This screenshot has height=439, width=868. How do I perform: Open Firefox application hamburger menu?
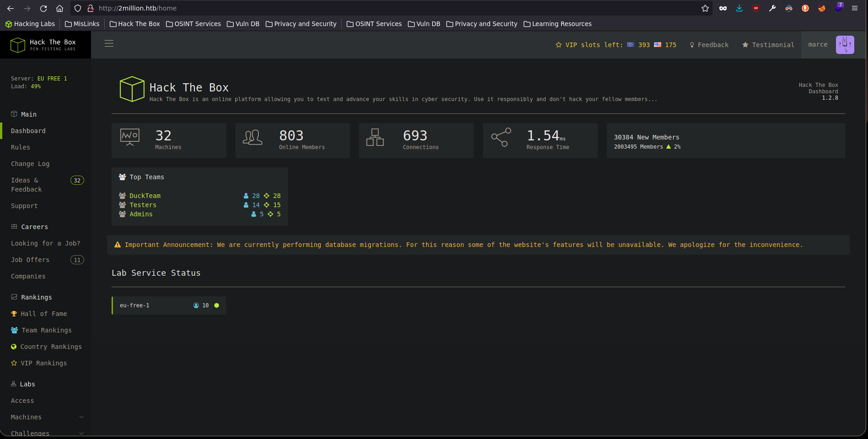tap(854, 8)
